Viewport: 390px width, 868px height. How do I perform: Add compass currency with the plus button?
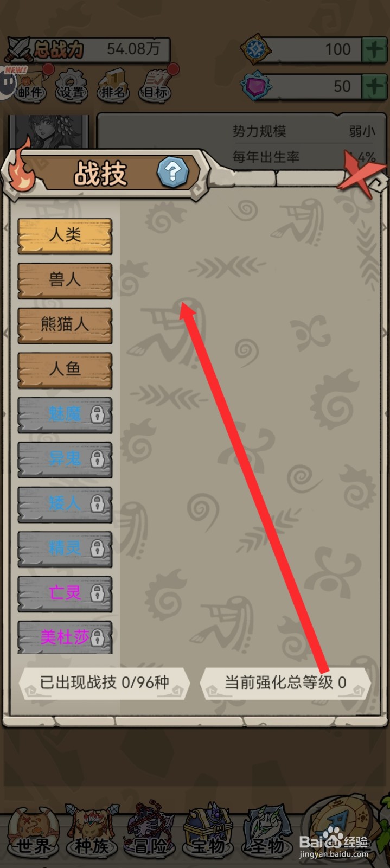point(374,49)
